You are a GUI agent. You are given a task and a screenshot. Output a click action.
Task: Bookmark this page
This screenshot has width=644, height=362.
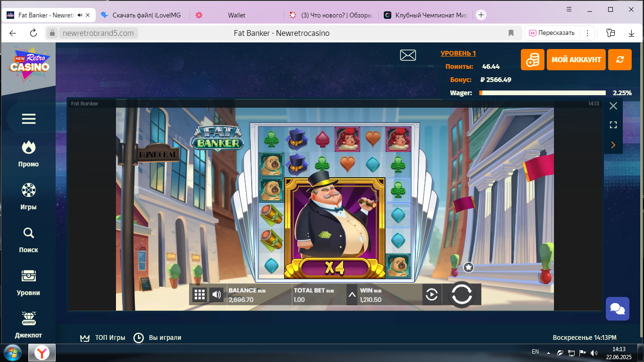pos(511,33)
